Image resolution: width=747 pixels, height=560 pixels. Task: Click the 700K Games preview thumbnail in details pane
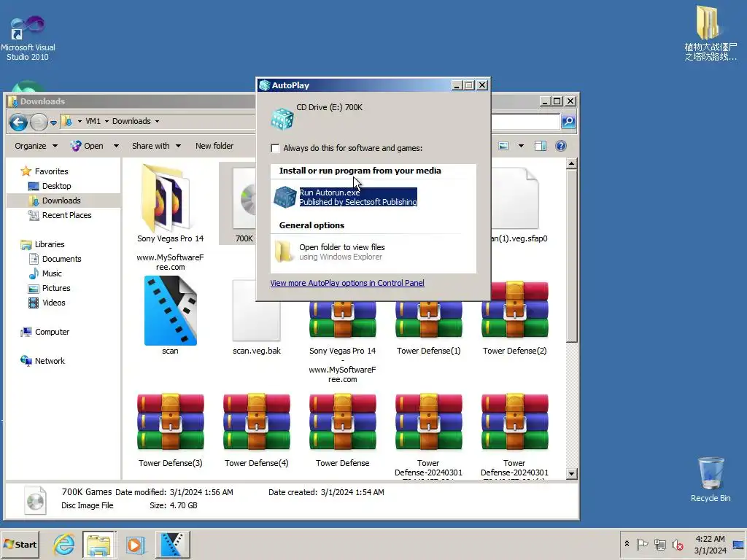[35, 500]
